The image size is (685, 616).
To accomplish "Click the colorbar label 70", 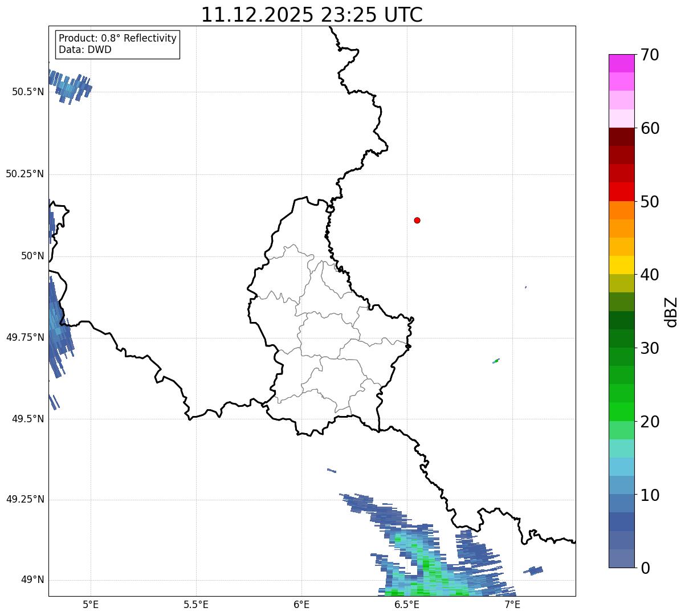I will (x=650, y=55).
